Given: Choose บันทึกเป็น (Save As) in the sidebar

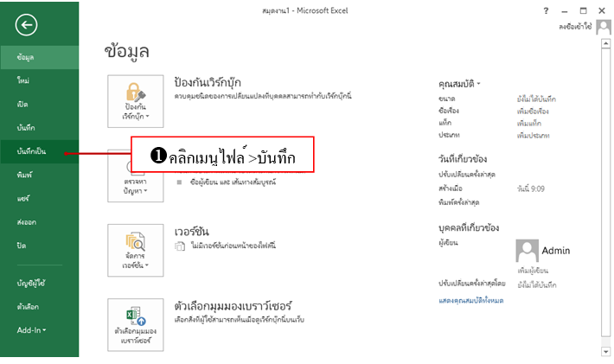Looking at the screenshot, I should 39,151.
